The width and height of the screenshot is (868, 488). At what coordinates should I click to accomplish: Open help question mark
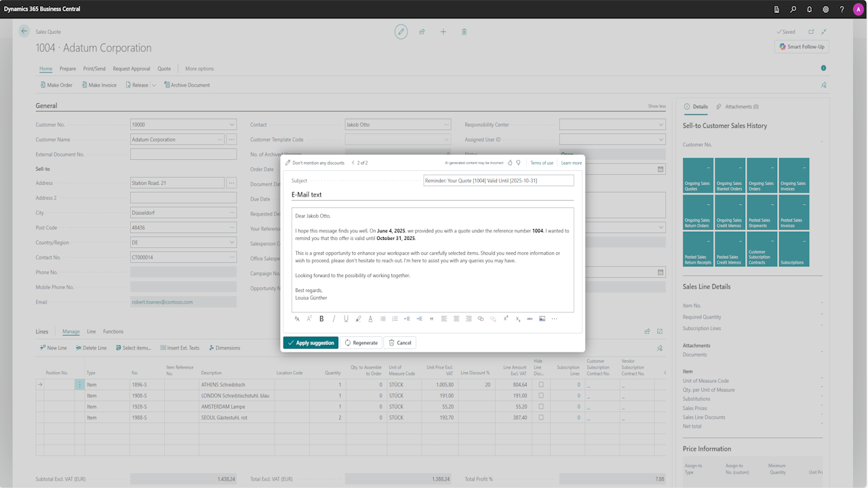click(842, 9)
